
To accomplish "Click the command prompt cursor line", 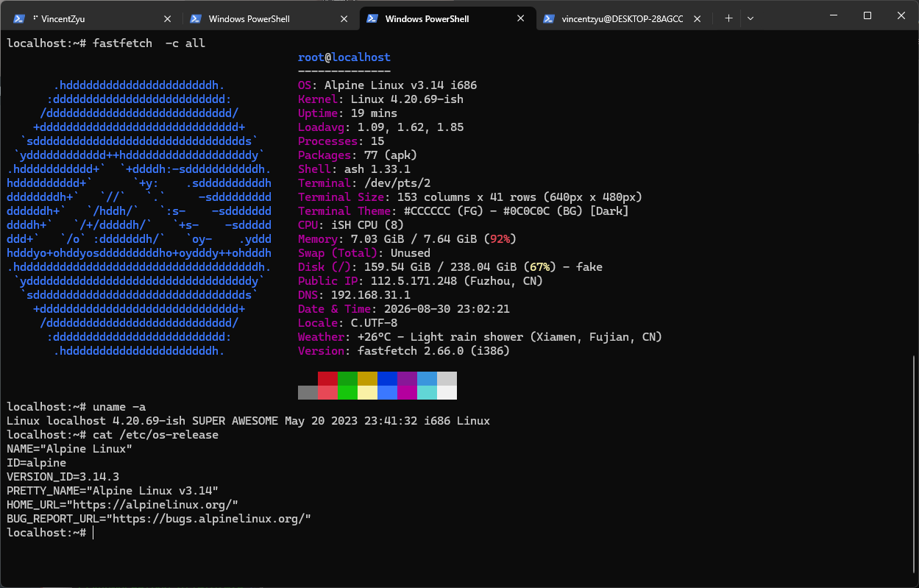I will coord(50,533).
